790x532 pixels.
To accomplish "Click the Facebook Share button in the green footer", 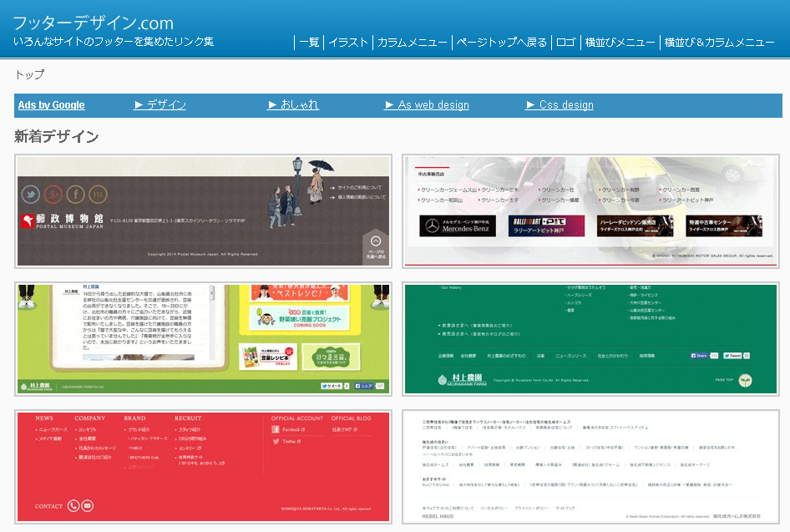I will 699,356.
